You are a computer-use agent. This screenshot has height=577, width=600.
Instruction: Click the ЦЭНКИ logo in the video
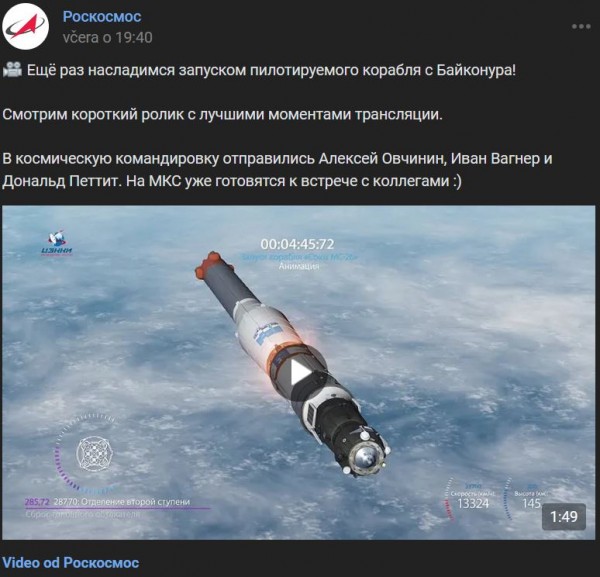57,243
